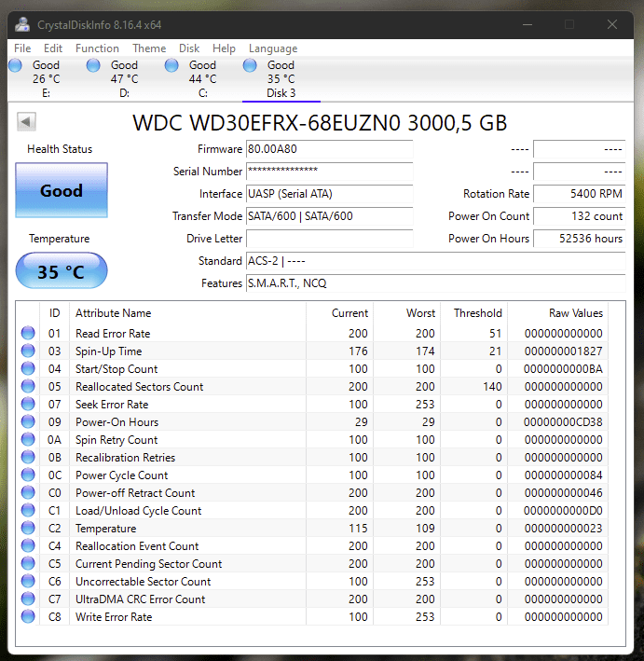Select the Reallocated Sectors Count attribute name
644x661 pixels.
[x=140, y=387]
